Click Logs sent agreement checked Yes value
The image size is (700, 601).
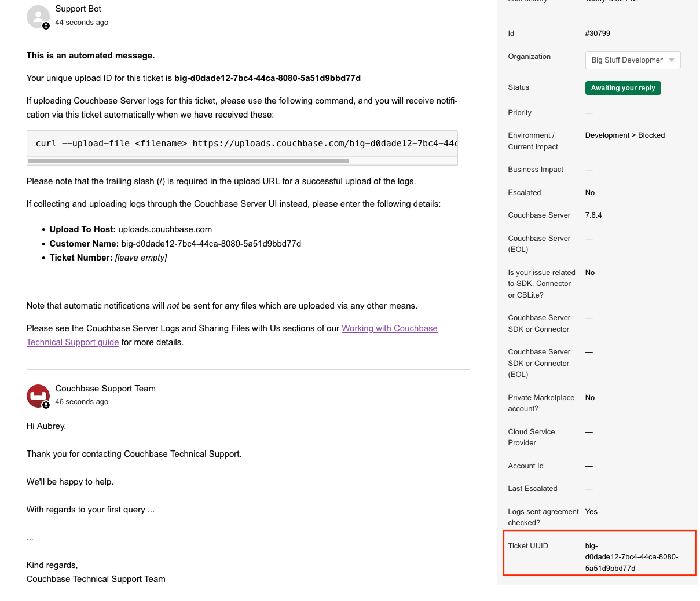pyautogui.click(x=591, y=512)
